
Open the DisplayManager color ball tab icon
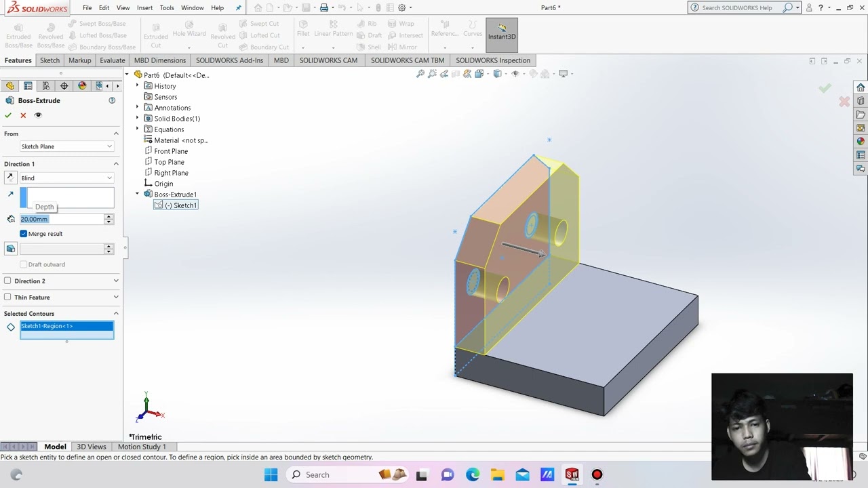pos(82,86)
